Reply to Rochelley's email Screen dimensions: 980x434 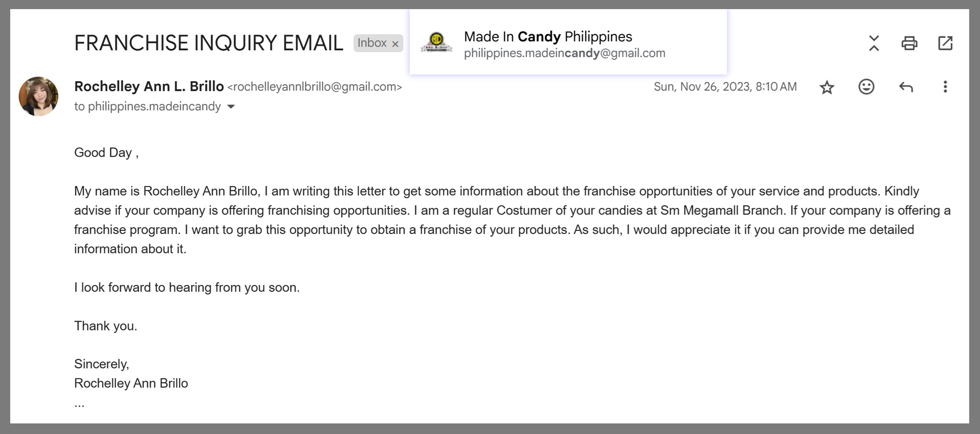tap(906, 87)
